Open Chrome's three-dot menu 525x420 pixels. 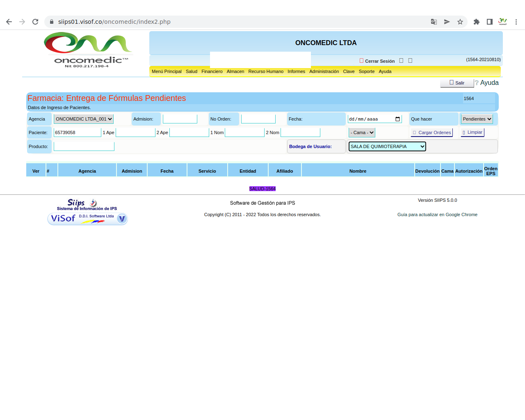[x=516, y=22]
